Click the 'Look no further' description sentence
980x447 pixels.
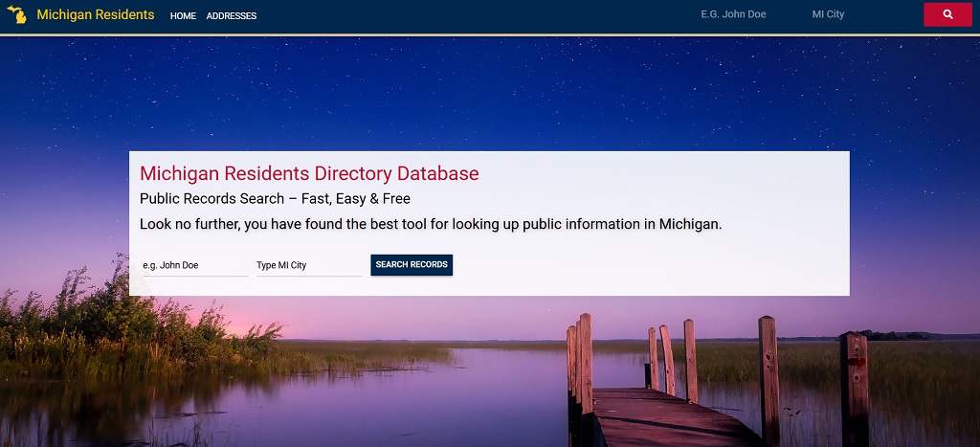coord(431,224)
